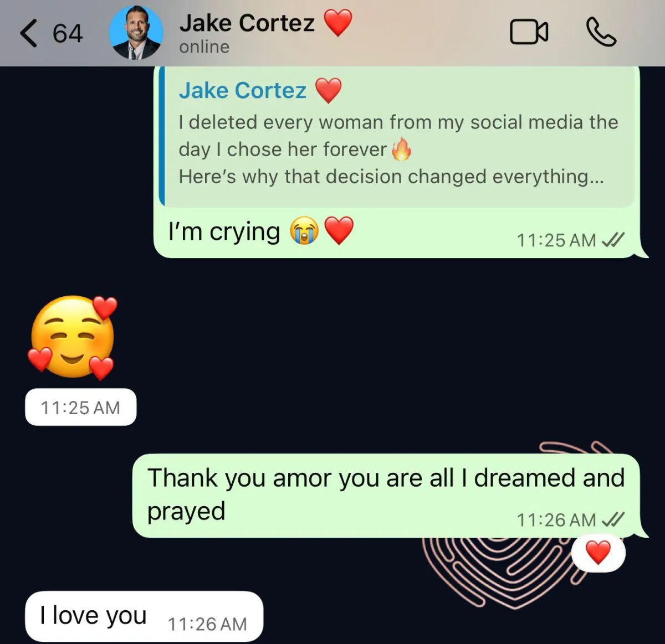Start a voice call using phone icon
The image size is (665, 644).
click(601, 32)
